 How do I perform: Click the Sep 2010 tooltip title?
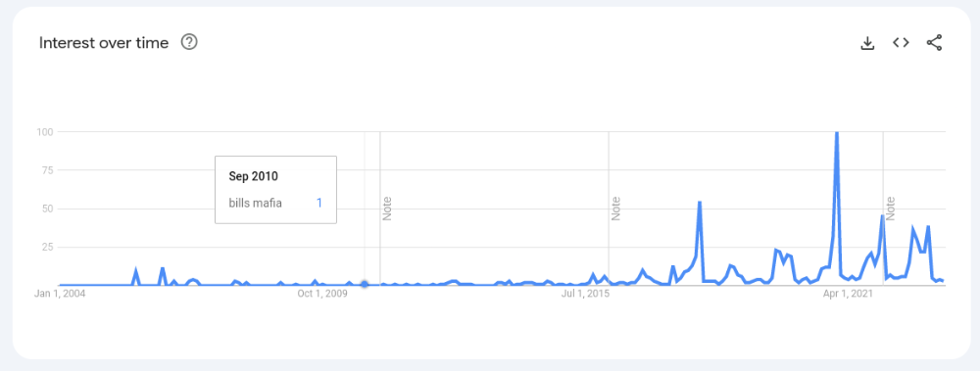(x=253, y=176)
